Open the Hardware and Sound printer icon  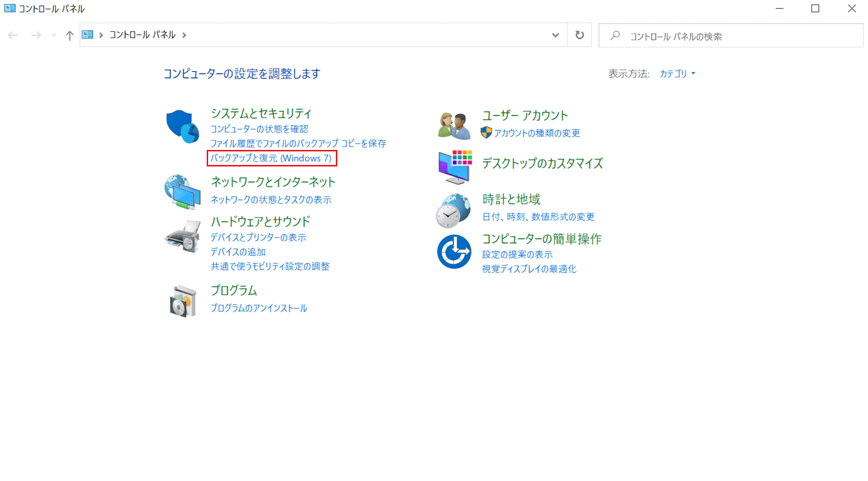183,236
